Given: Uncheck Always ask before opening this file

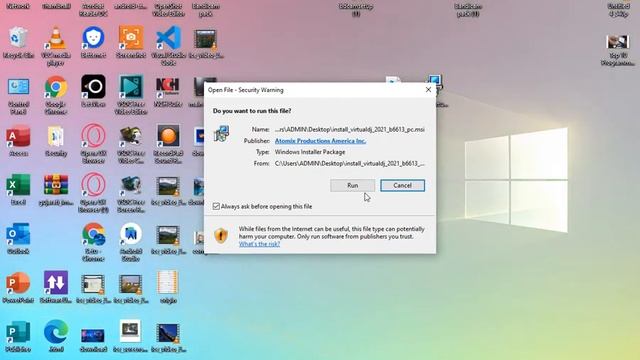Looking at the screenshot, I should coord(216,207).
